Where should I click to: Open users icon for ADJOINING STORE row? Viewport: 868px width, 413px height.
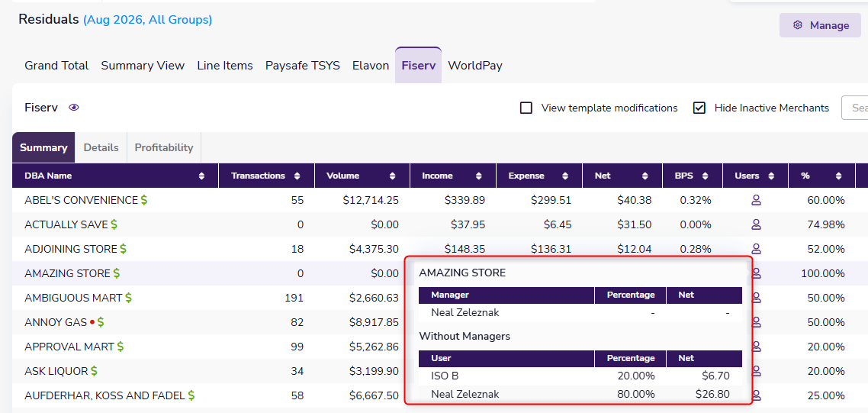pyautogui.click(x=756, y=249)
